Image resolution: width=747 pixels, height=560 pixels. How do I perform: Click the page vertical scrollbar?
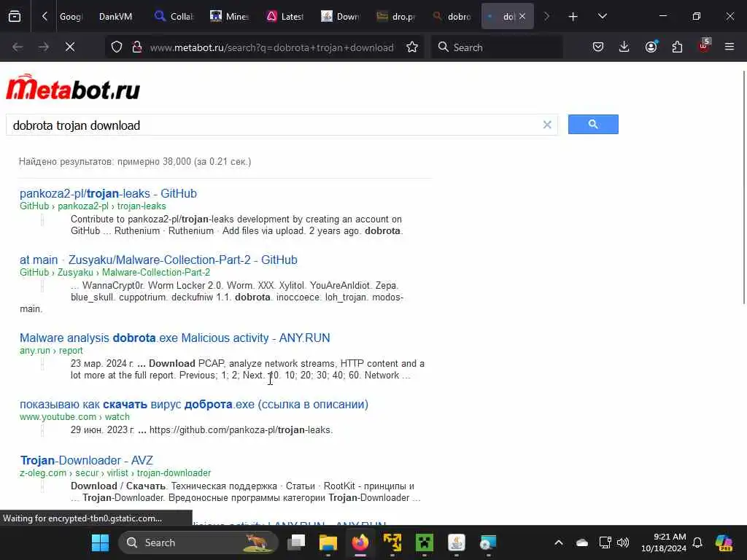(x=744, y=187)
